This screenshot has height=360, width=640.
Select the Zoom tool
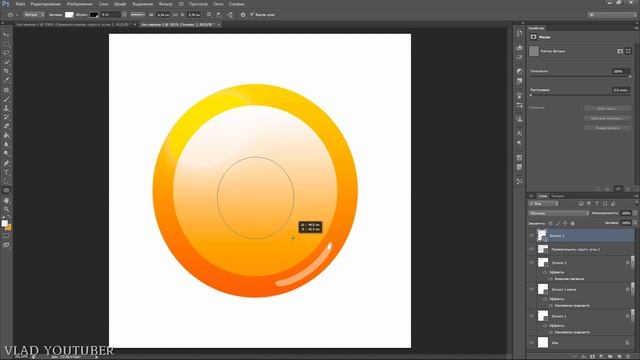click(x=6, y=209)
